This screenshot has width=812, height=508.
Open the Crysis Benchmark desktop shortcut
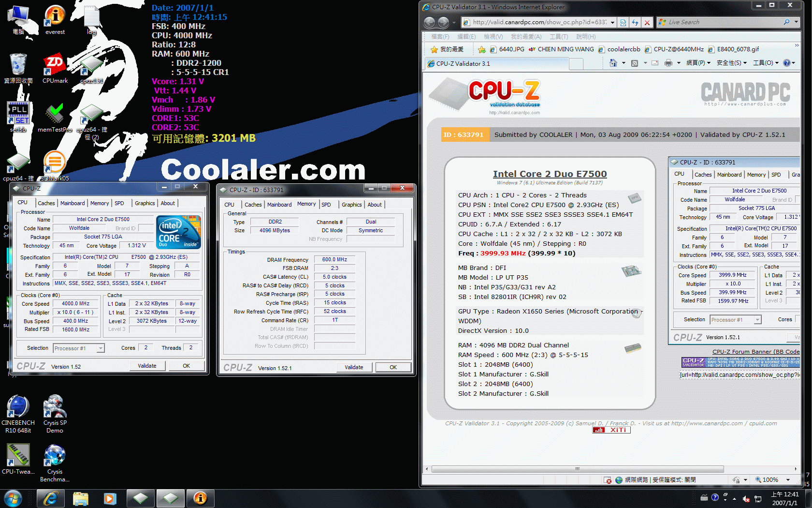pyautogui.click(x=55, y=463)
